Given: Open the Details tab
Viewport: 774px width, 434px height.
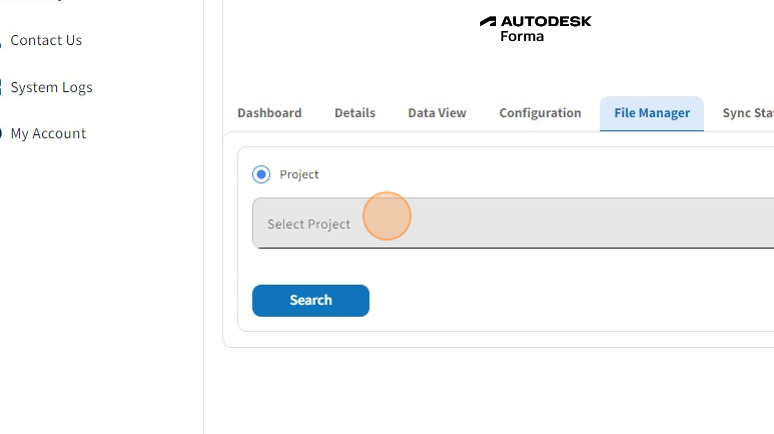Looking at the screenshot, I should tap(355, 113).
